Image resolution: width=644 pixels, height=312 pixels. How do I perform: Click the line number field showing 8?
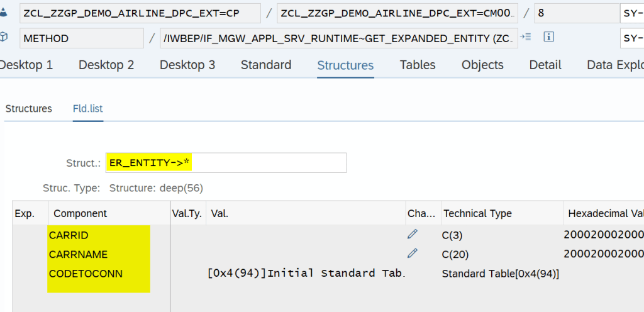[575, 13]
